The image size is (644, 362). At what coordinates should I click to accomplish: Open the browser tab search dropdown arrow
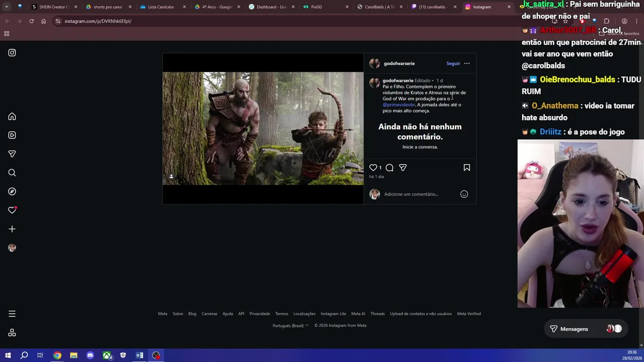tap(7, 7)
